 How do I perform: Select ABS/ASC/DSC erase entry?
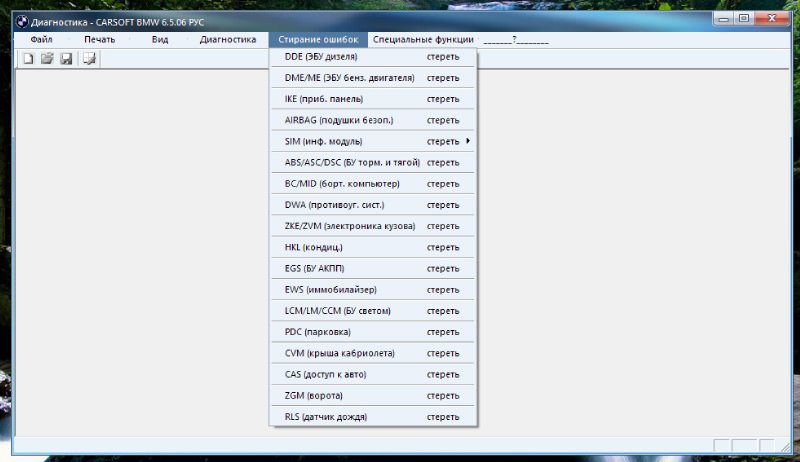point(373,163)
